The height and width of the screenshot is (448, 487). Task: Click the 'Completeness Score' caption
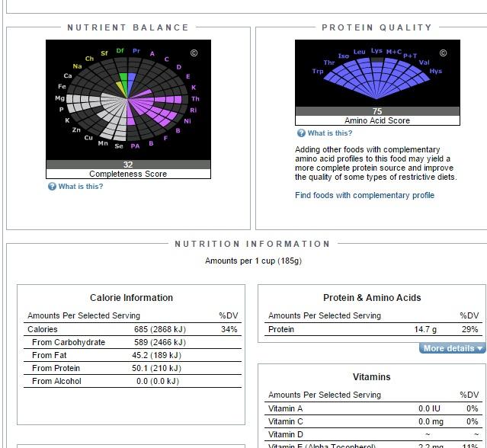[x=128, y=174]
